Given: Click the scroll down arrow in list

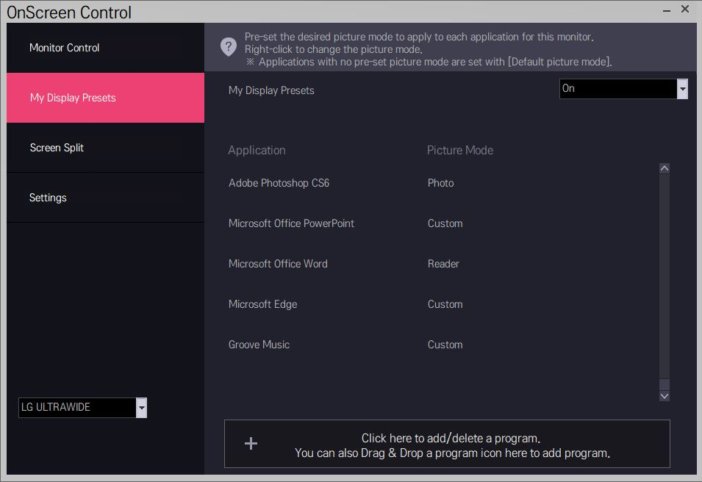Looking at the screenshot, I should click(x=664, y=396).
